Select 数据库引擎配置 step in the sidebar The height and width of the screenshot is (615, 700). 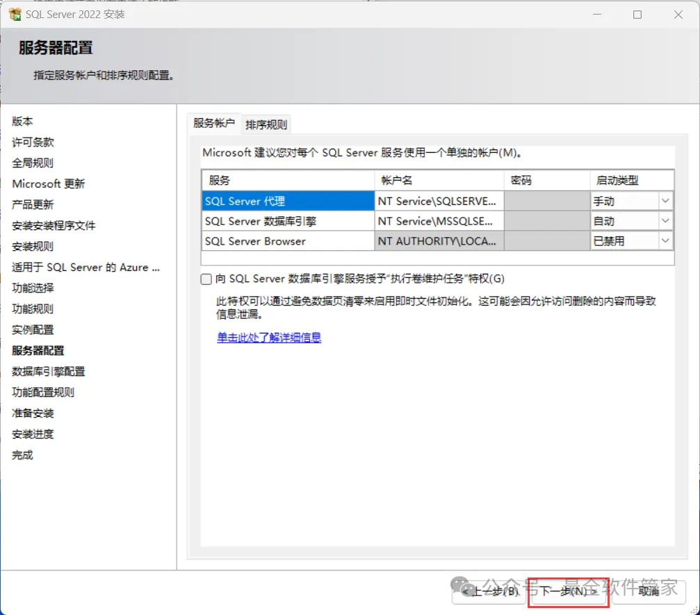click(x=48, y=372)
